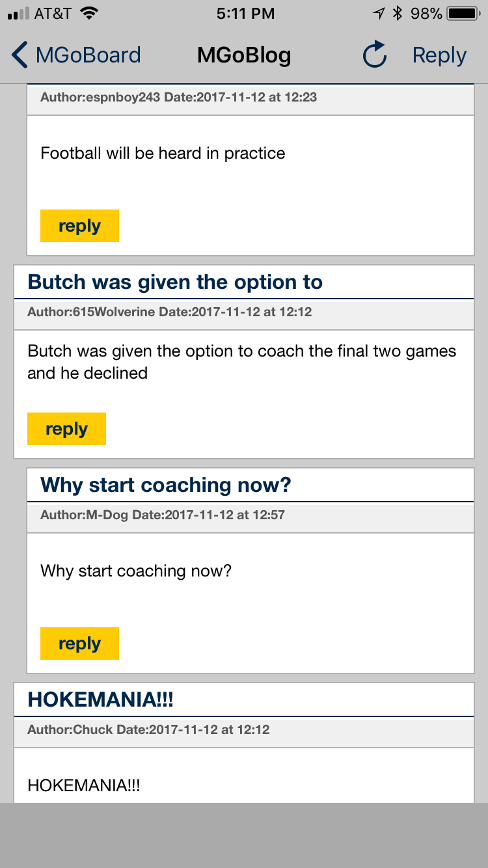This screenshot has width=488, height=868.
Task: Tap the author line for Chuck
Action: 148,730
